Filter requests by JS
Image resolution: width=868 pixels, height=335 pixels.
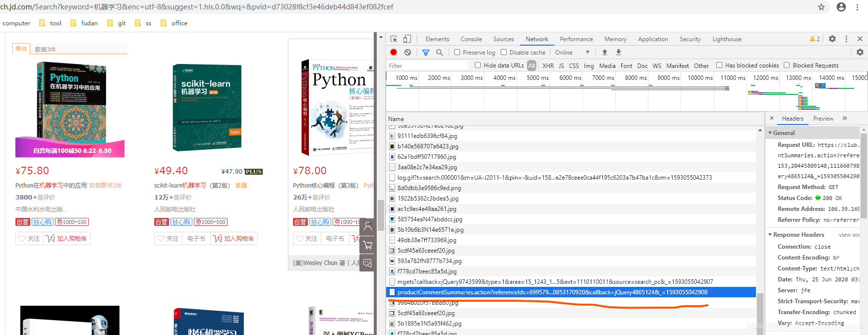[561, 66]
